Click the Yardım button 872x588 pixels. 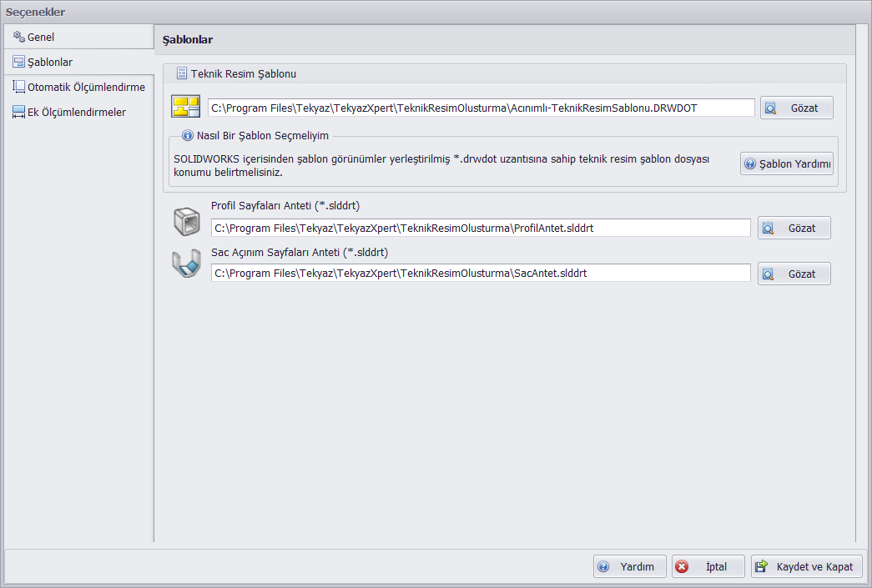pos(629,566)
